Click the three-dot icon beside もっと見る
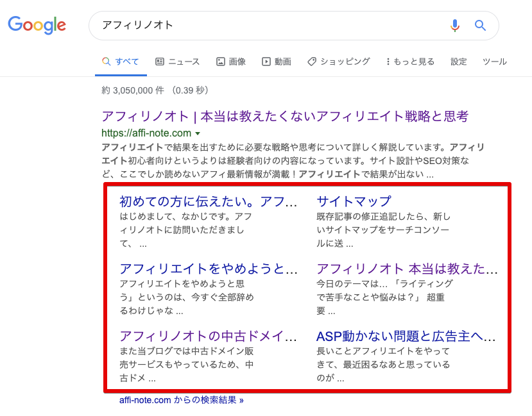Viewport: 532px width, 416px height. [387, 62]
